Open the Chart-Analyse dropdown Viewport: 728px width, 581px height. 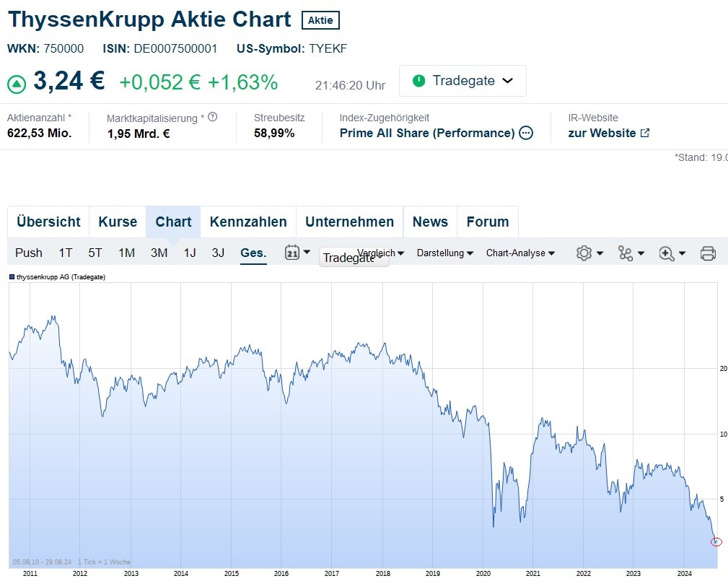point(520,253)
